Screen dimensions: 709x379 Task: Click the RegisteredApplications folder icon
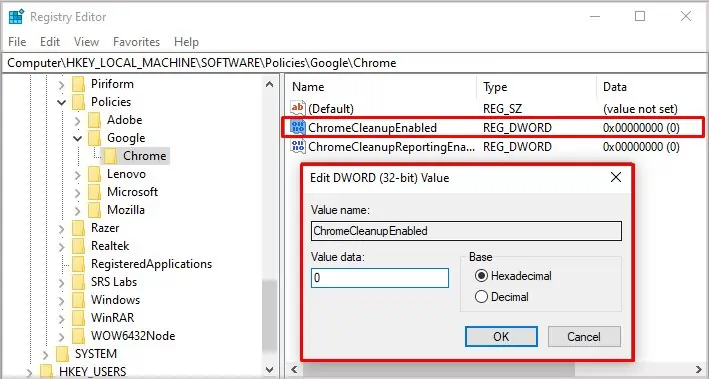point(79,264)
